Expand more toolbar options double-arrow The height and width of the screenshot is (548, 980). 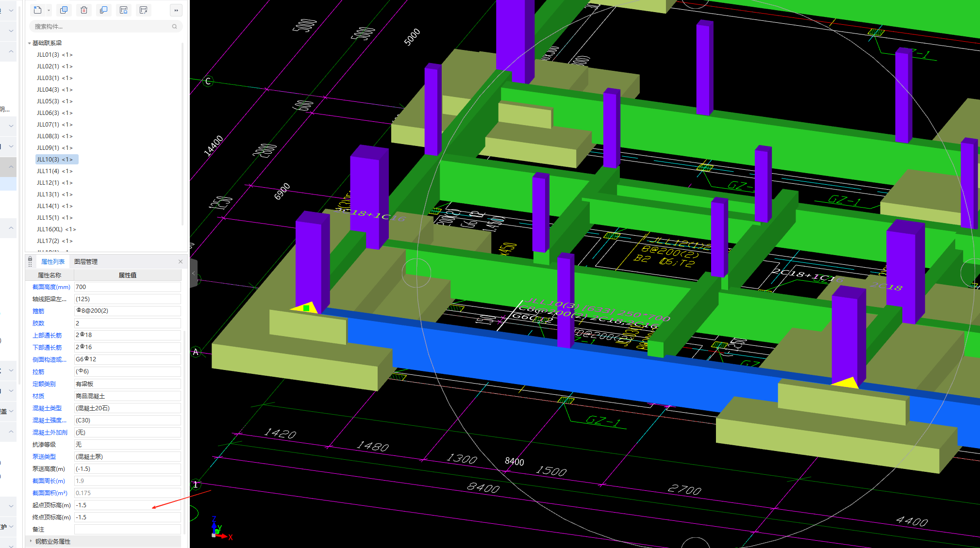pyautogui.click(x=176, y=10)
